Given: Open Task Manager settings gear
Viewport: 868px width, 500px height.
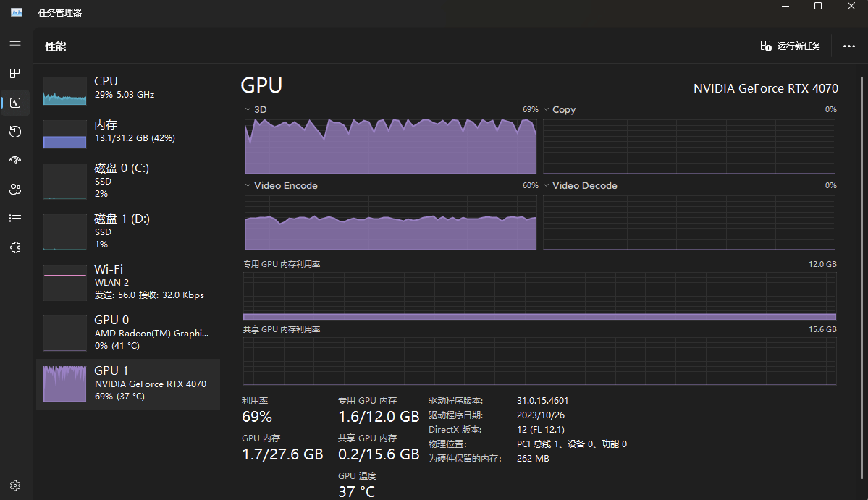Looking at the screenshot, I should (15, 486).
